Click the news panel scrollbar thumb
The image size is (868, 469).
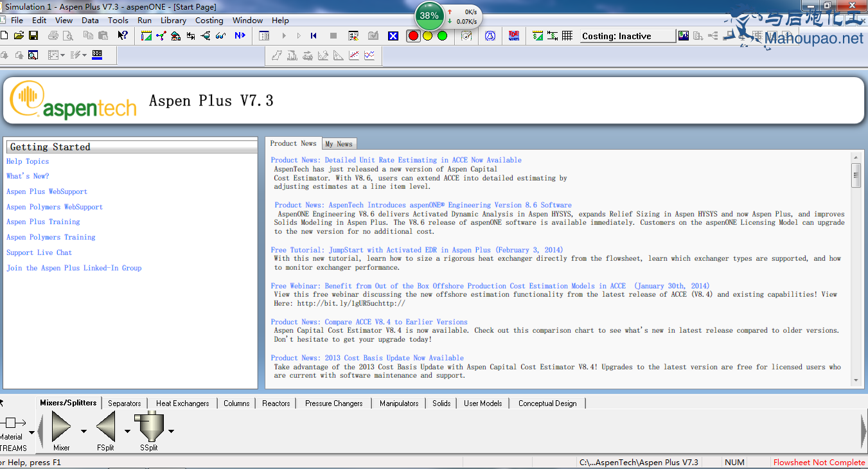click(856, 175)
